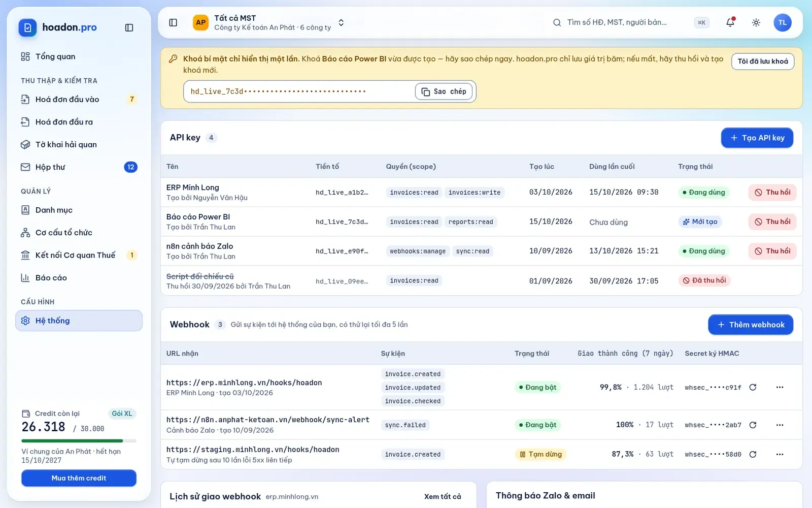Image resolution: width=812 pixels, height=508 pixels.
Task: Switch theme with the sun icon
Action: [756, 22]
